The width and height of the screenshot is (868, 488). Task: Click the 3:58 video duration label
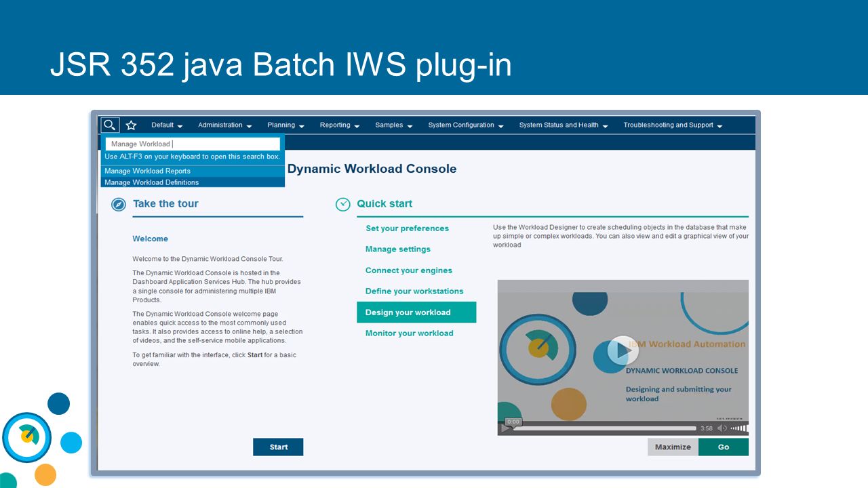[x=707, y=428]
